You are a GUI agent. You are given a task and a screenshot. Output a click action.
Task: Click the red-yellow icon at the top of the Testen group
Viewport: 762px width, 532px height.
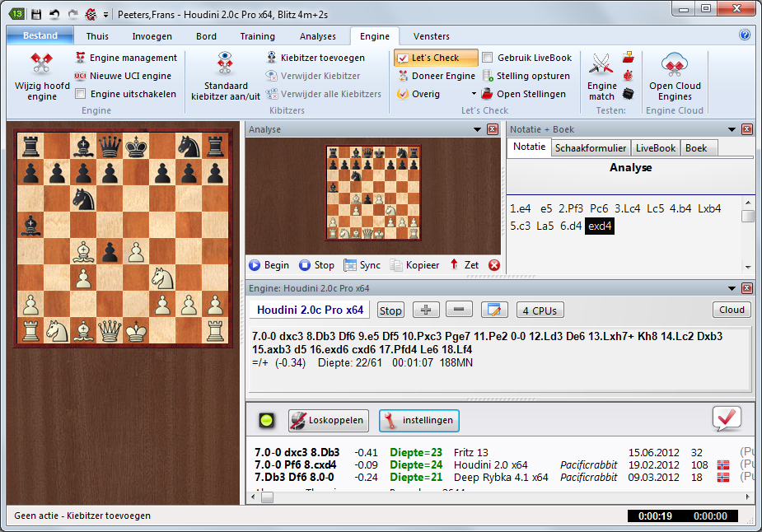coord(628,58)
